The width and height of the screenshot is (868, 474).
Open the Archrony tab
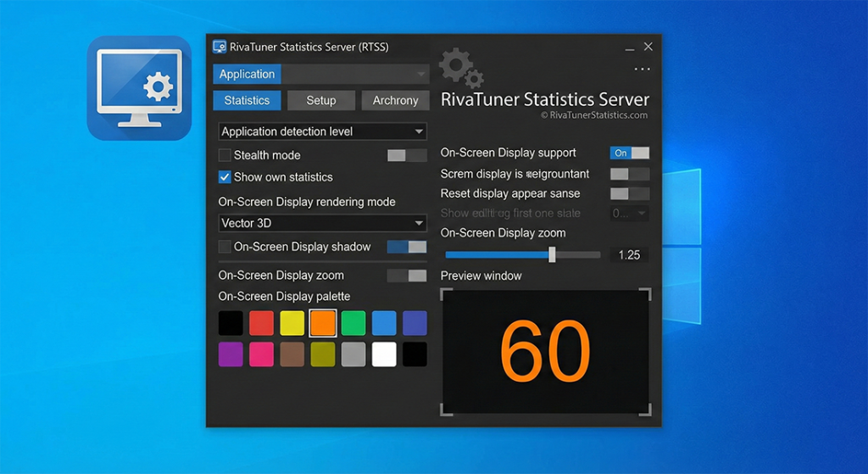tap(395, 100)
